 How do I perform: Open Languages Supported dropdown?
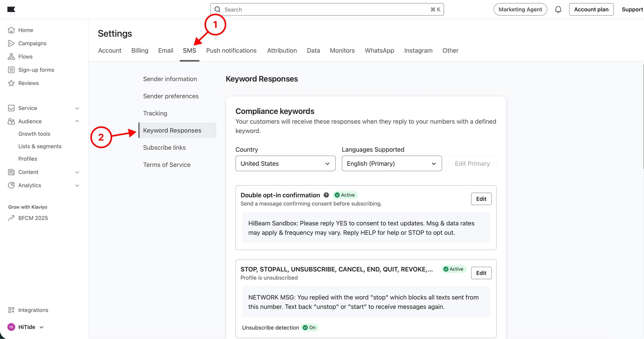click(x=391, y=164)
